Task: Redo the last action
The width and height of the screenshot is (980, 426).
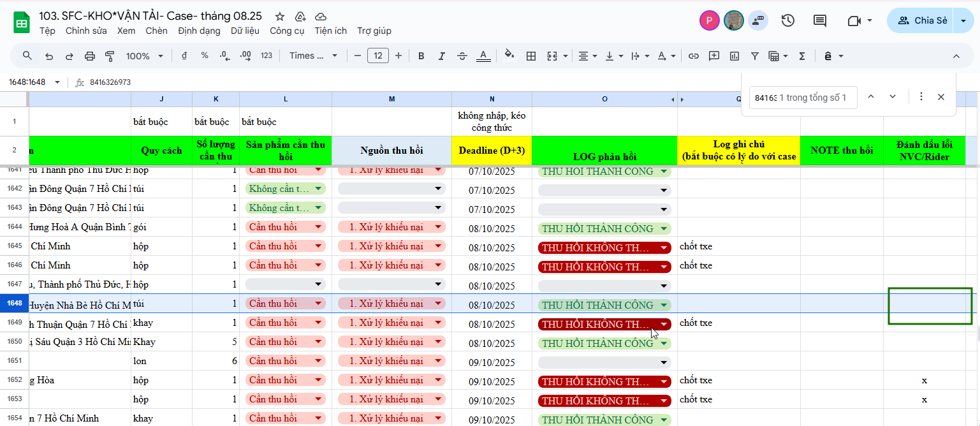Action: click(69, 56)
